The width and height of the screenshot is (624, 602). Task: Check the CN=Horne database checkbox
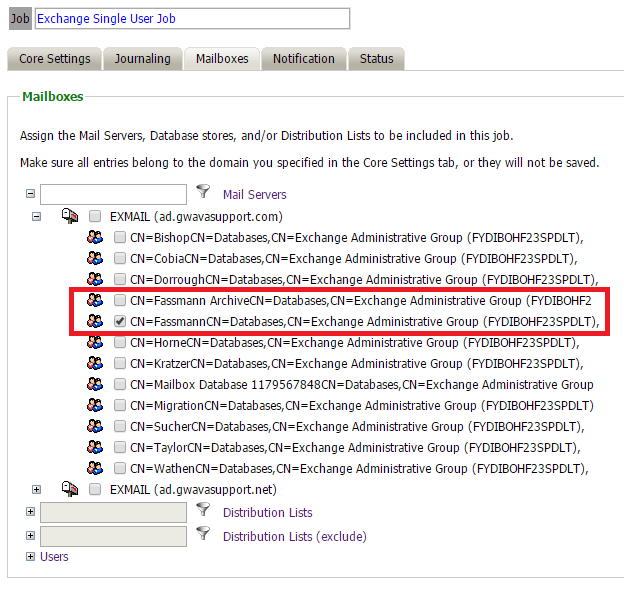pos(120,342)
